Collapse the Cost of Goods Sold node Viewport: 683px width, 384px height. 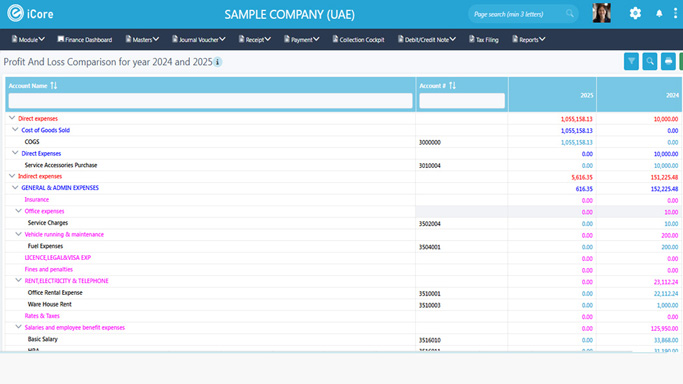click(x=15, y=129)
